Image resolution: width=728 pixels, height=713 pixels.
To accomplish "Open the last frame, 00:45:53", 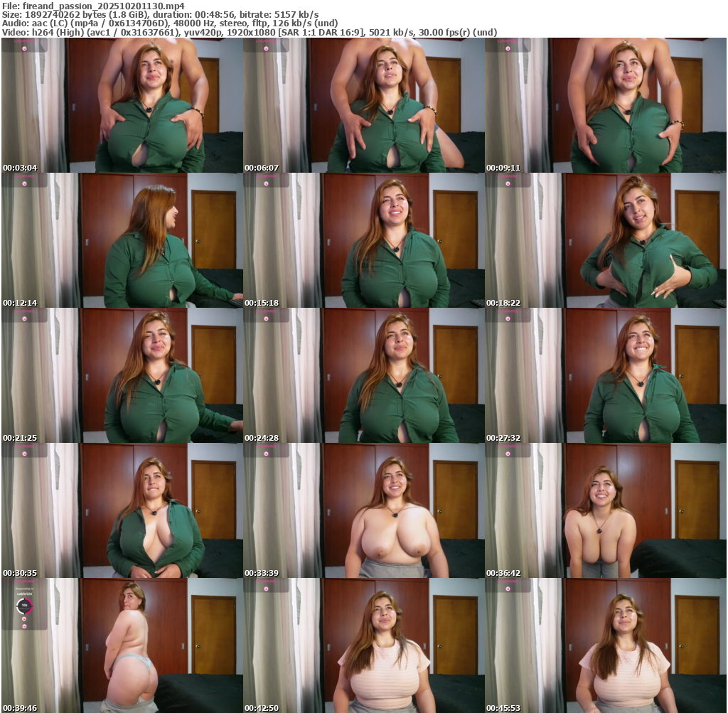I will [x=606, y=645].
